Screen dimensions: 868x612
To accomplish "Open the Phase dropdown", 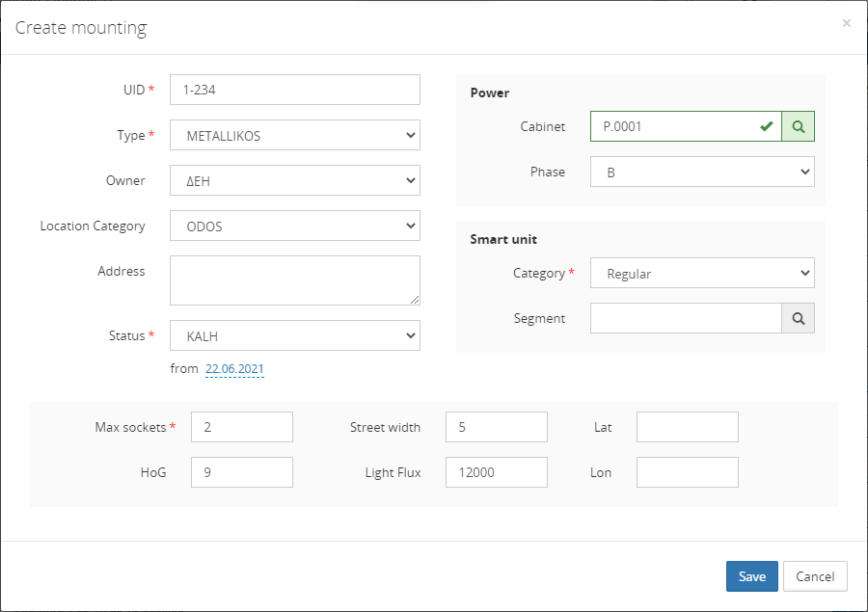I will (x=701, y=173).
